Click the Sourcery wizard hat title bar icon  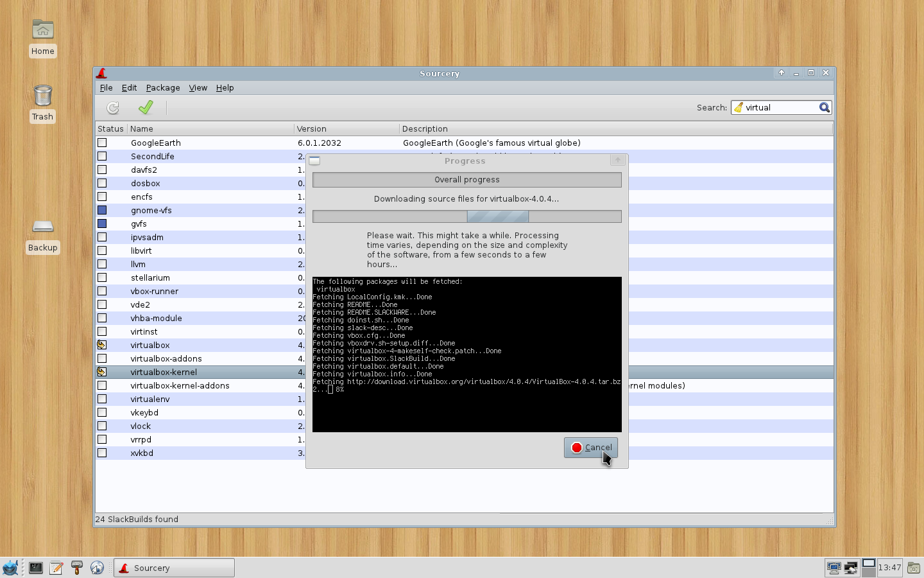[x=101, y=73]
